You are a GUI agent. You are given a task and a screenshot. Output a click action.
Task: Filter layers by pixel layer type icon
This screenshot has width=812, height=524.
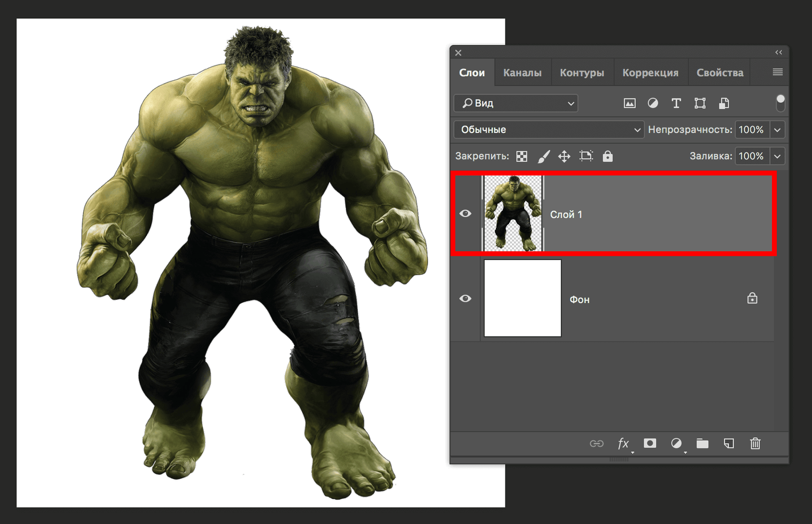coord(629,104)
